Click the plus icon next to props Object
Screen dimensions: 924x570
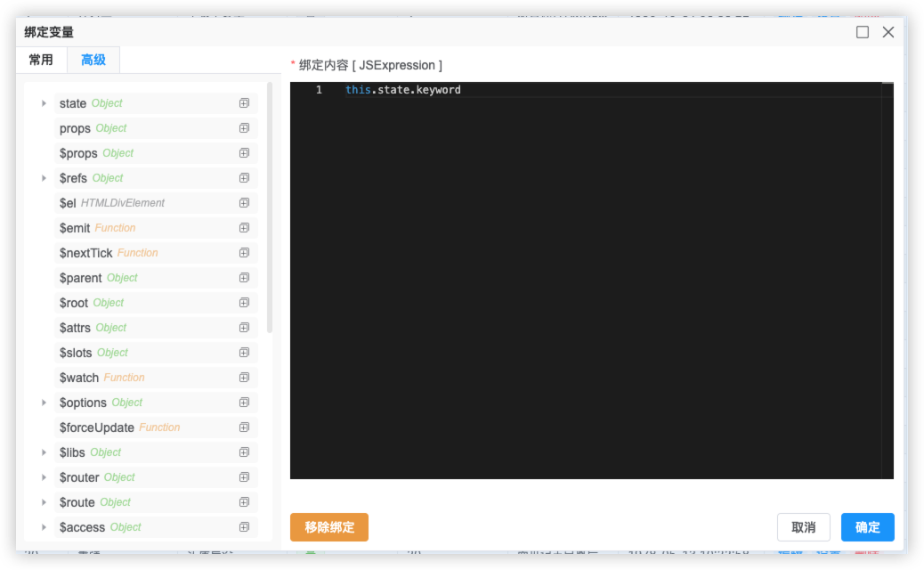(244, 128)
